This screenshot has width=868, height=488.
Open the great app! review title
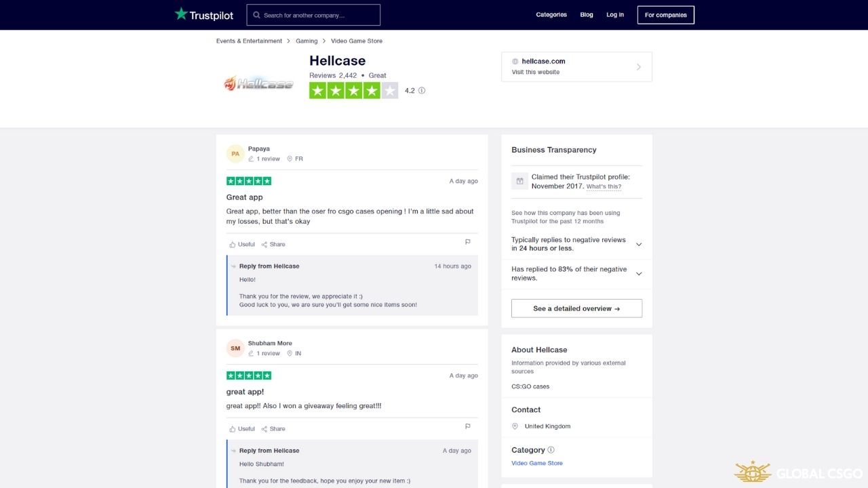245,392
